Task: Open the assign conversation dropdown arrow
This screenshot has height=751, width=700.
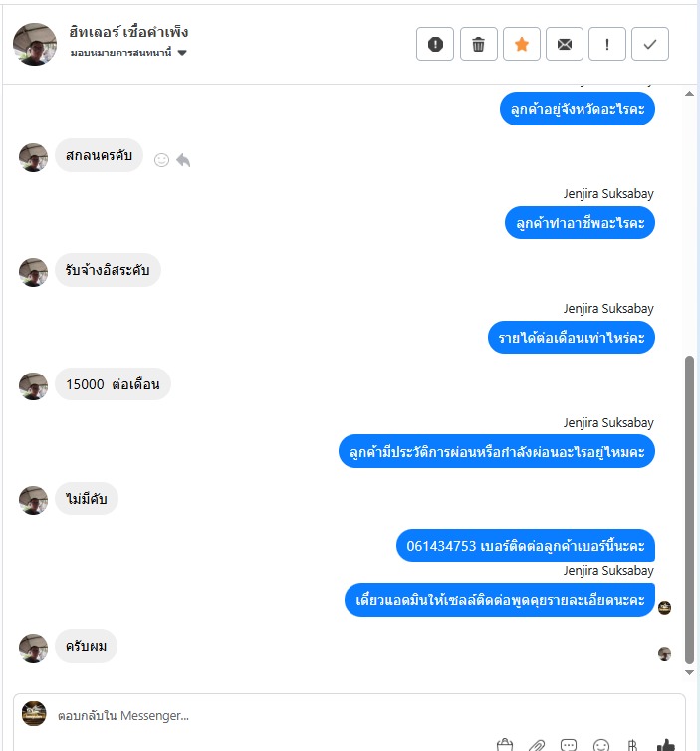Action: click(x=182, y=53)
